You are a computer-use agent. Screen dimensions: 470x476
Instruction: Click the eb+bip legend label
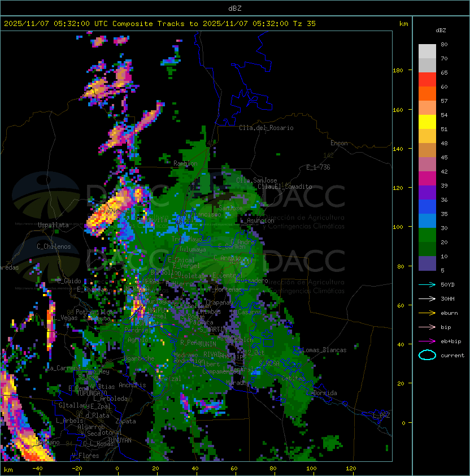[x=451, y=341]
